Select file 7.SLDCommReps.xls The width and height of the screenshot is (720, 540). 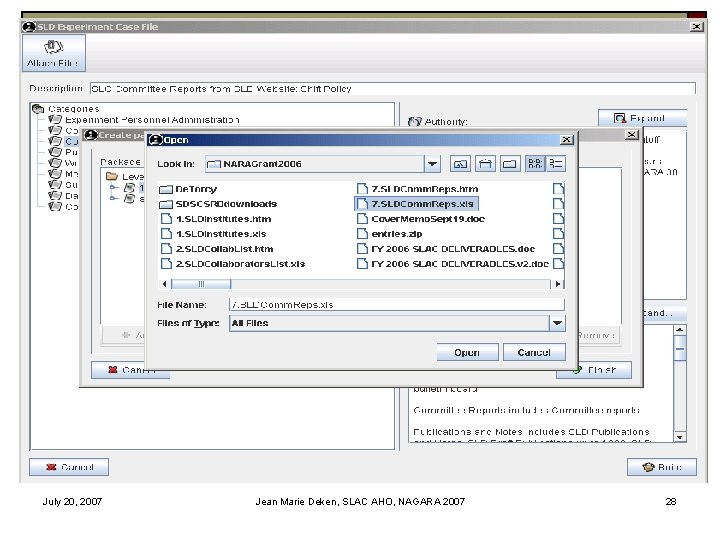(x=416, y=204)
